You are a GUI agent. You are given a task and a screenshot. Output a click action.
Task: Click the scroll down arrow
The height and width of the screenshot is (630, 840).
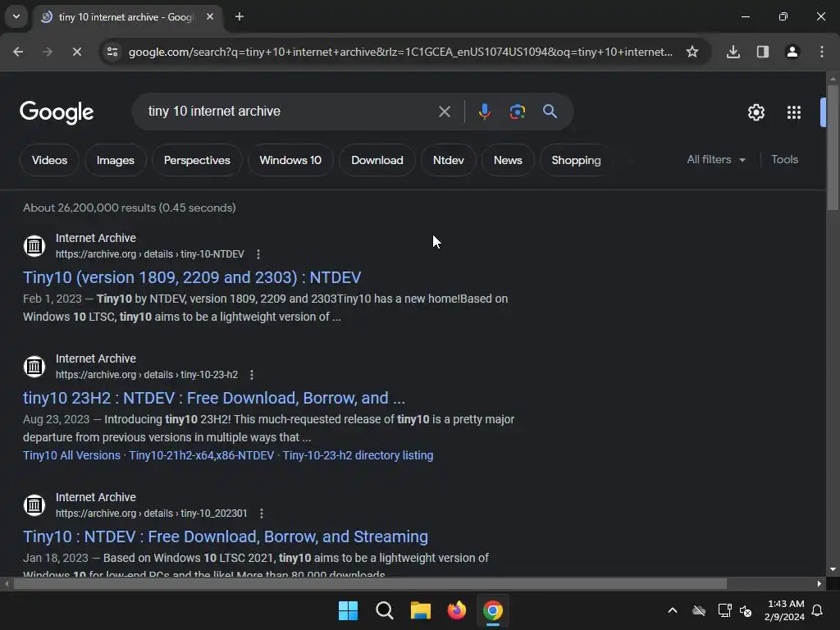coord(833,569)
